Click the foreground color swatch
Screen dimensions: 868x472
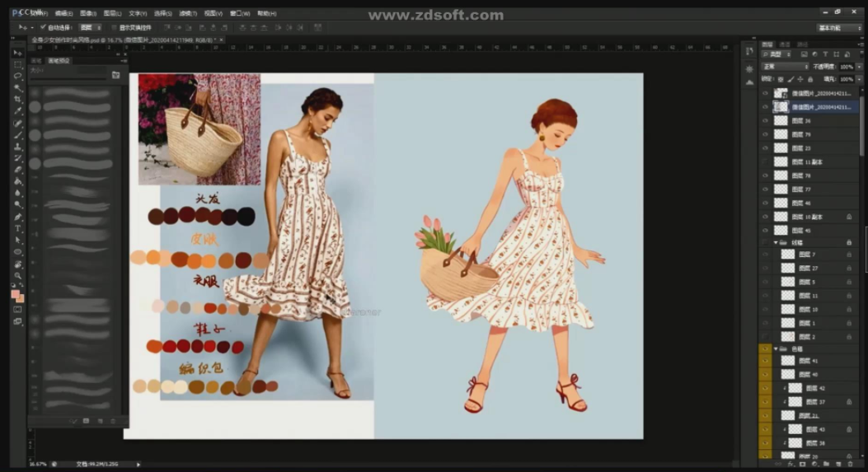click(x=16, y=293)
